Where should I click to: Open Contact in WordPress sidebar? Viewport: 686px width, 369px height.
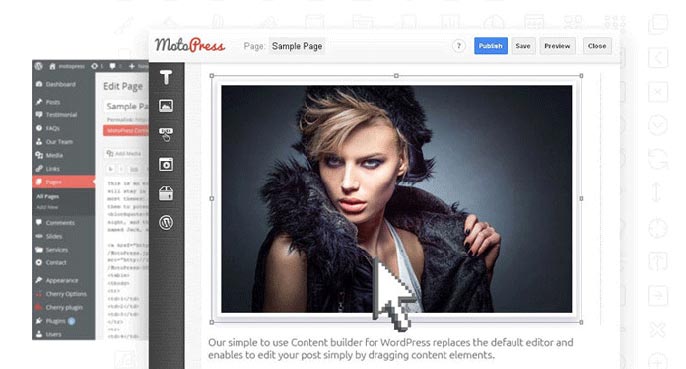[x=56, y=263]
